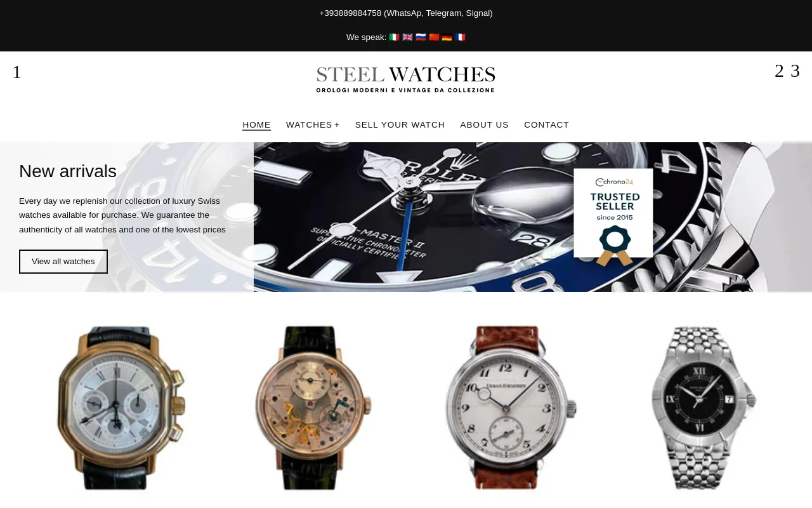812x508 pixels.
Task: Open the steel bracelet watch with black dial
Action: (704, 408)
